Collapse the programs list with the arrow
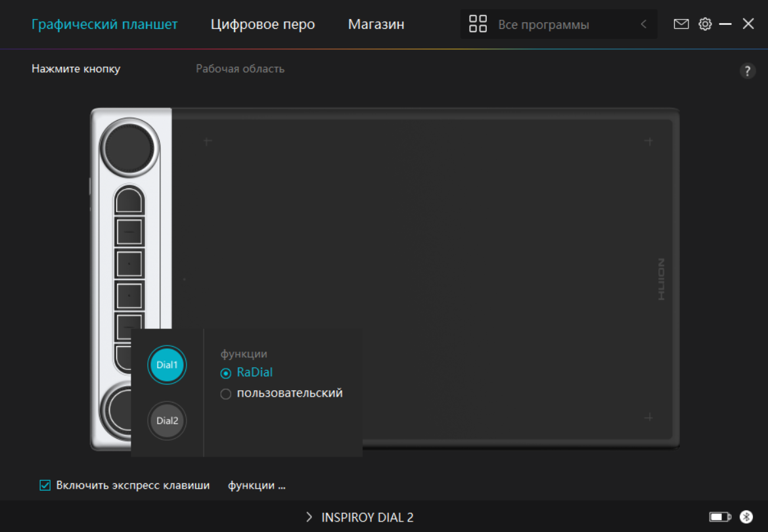Screen dimensions: 768x532 pos(644,24)
